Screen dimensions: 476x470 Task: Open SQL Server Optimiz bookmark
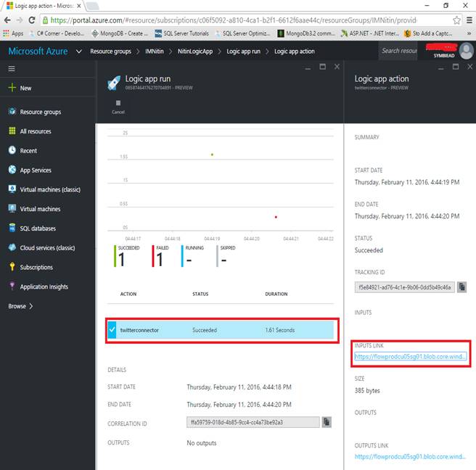click(242, 33)
